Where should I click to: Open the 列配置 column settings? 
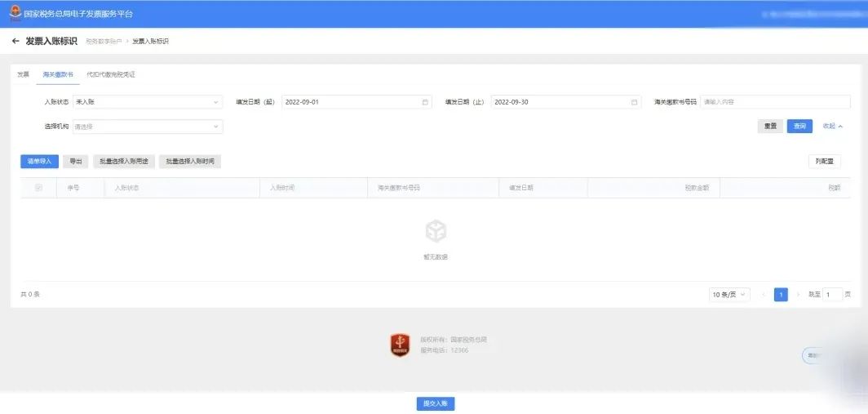point(824,162)
